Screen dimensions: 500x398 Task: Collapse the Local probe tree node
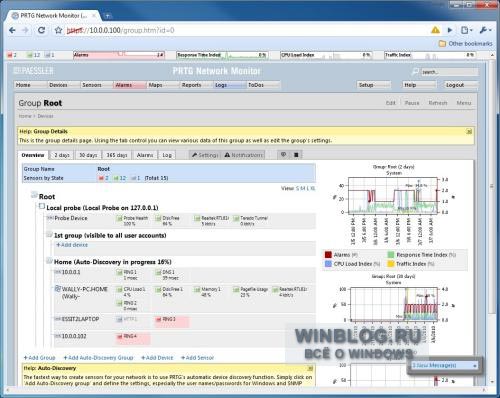[x=42, y=206]
